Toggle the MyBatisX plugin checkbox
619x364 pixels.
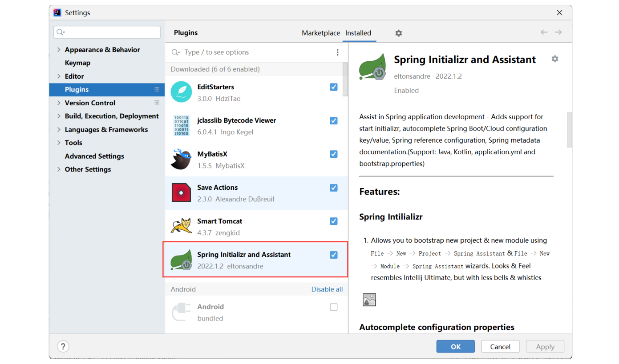click(x=334, y=154)
